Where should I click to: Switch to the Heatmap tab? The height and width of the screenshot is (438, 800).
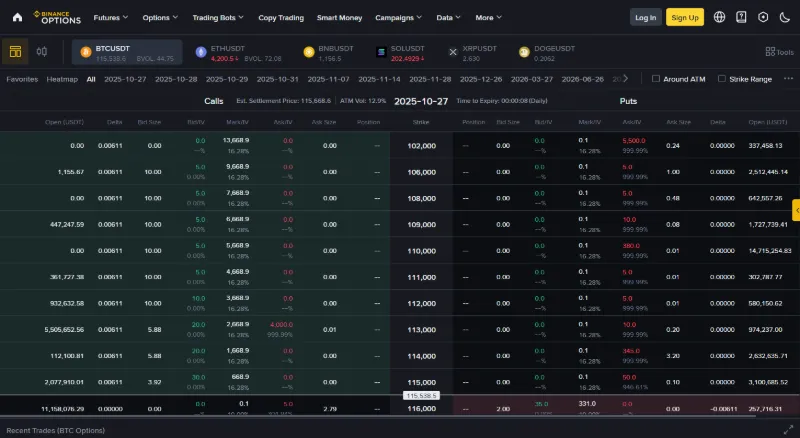tap(62, 79)
